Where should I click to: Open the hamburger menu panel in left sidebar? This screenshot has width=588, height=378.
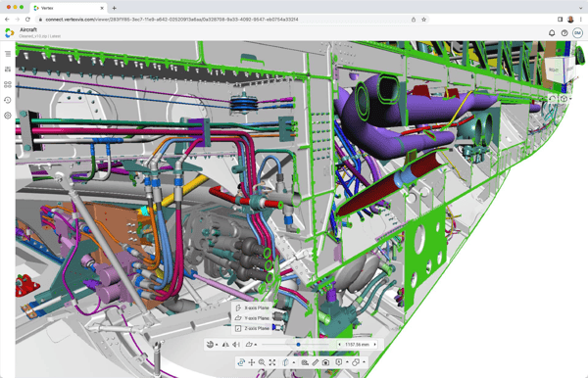point(8,54)
